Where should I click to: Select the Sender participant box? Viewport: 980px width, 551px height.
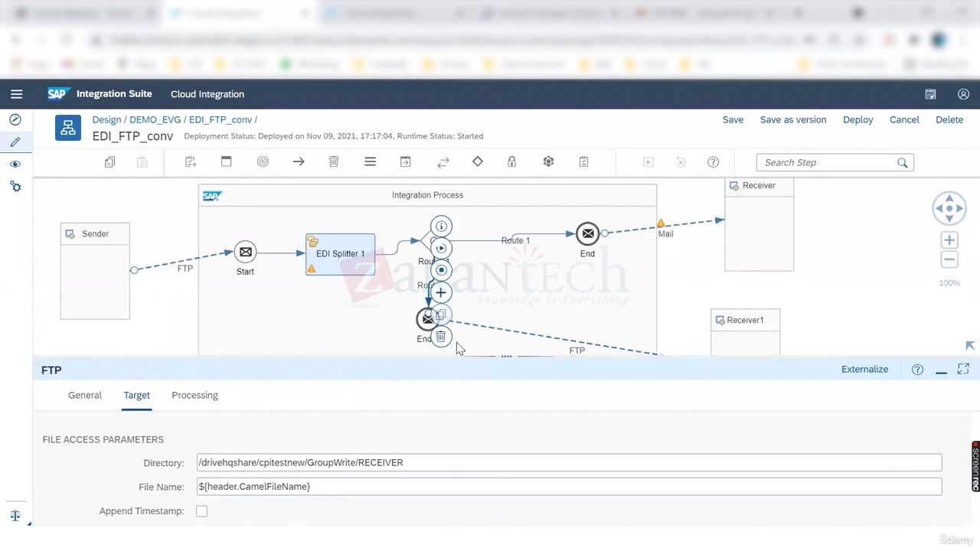[x=95, y=271]
